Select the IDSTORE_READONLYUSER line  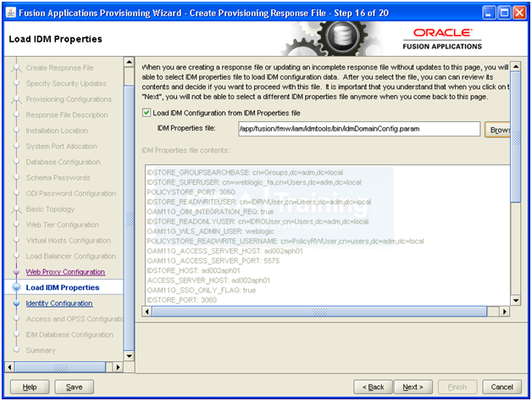click(x=258, y=222)
